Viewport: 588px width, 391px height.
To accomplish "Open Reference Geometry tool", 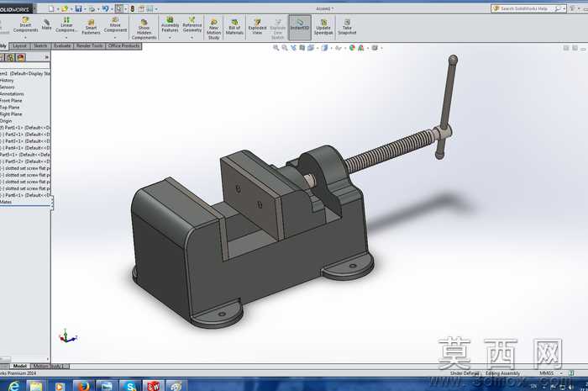I will 192,24.
